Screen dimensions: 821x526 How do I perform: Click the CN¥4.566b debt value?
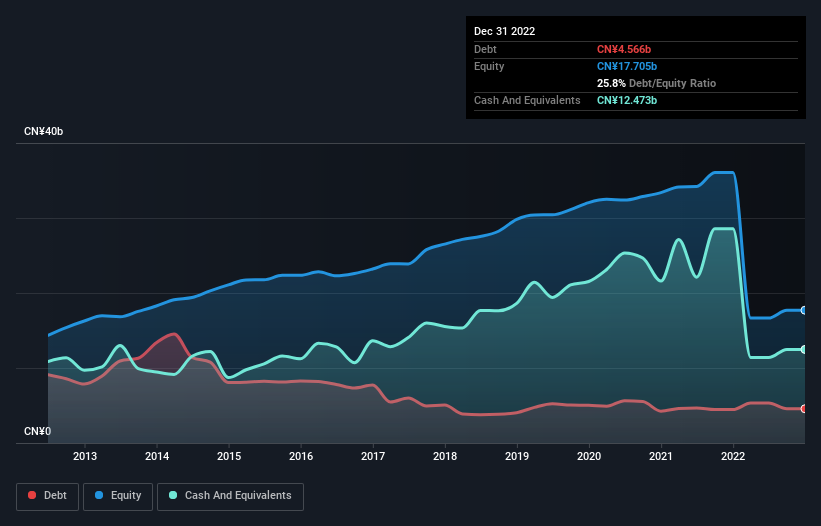624,49
